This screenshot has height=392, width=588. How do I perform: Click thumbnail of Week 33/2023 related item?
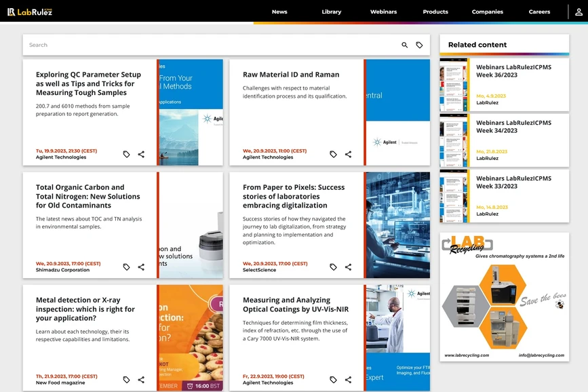pyautogui.click(x=453, y=196)
